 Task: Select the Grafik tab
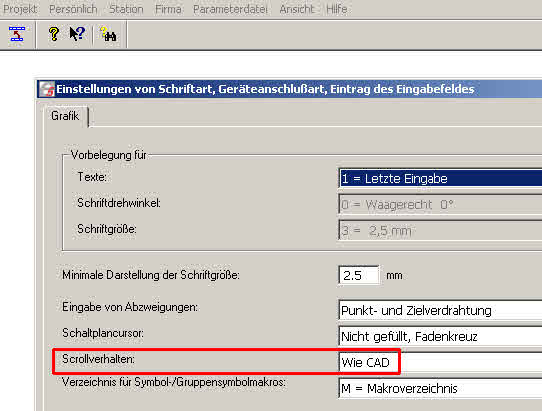click(x=65, y=116)
